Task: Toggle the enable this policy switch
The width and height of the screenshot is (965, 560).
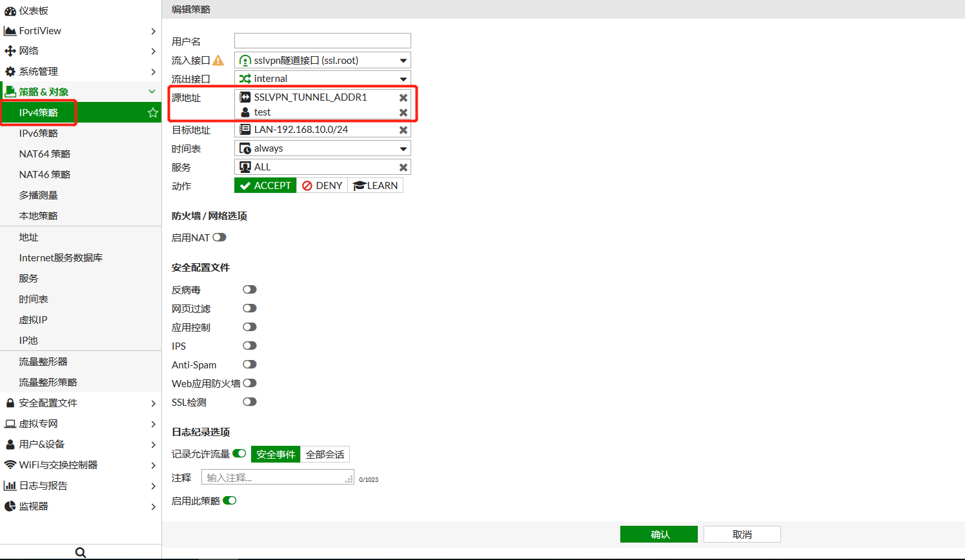Action: (x=230, y=501)
